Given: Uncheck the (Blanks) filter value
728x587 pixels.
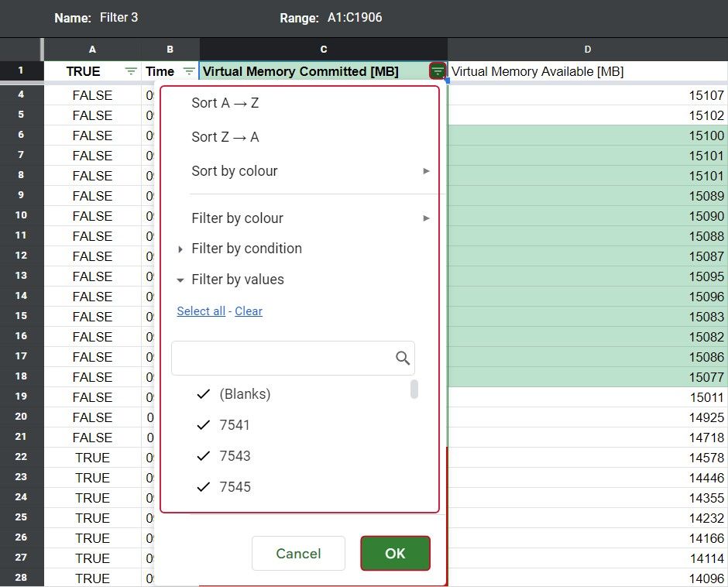Looking at the screenshot, I should (x=203, y=393).
